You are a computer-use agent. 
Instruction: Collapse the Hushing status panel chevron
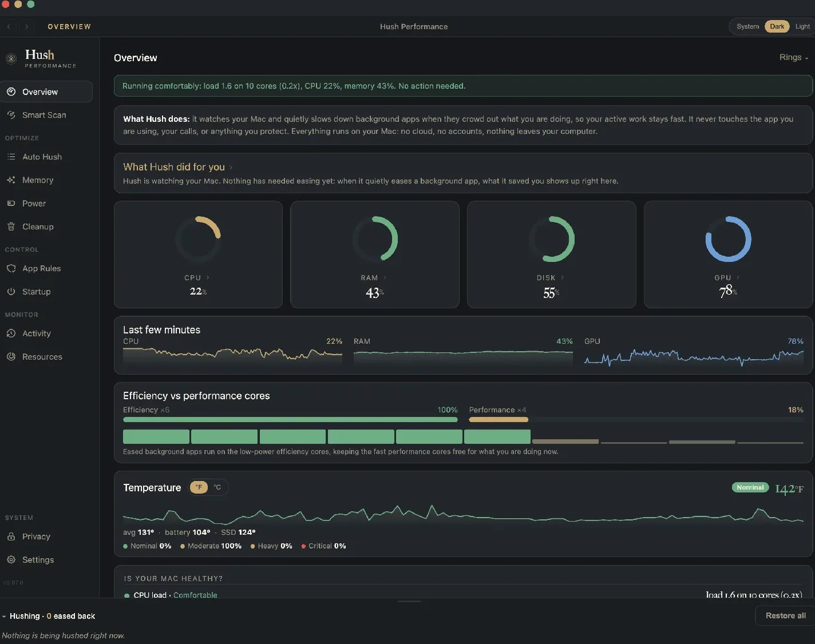[4, 617]
